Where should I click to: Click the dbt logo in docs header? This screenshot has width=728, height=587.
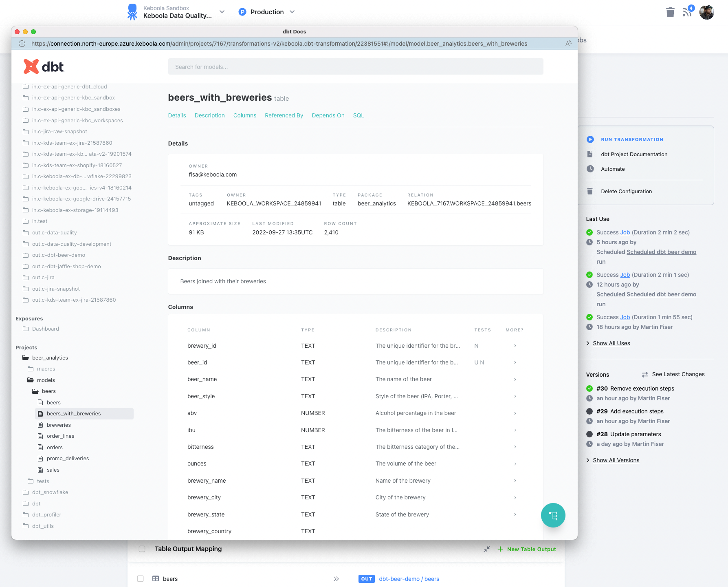click(x=44, y=66)
